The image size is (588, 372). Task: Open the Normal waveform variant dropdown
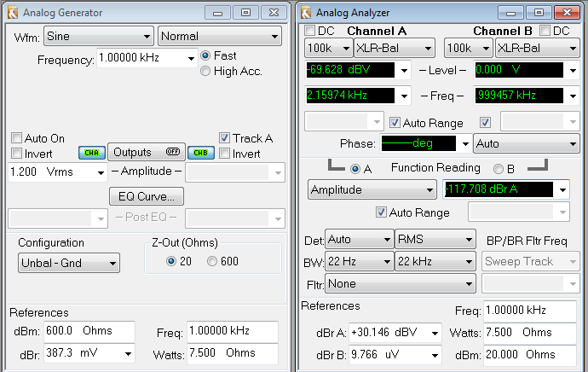[220, 37]
